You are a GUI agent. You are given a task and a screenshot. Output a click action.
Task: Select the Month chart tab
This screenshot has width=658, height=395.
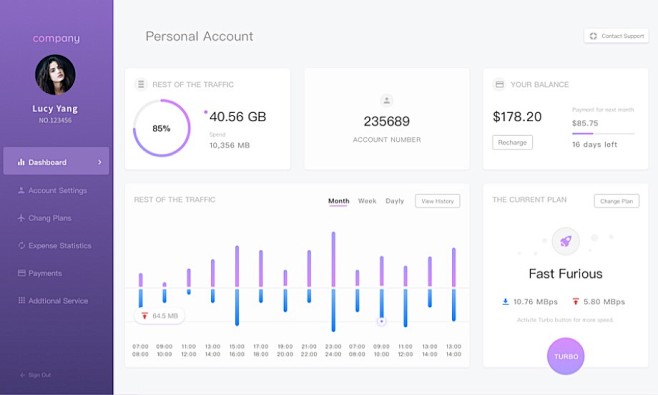(339, 201)
